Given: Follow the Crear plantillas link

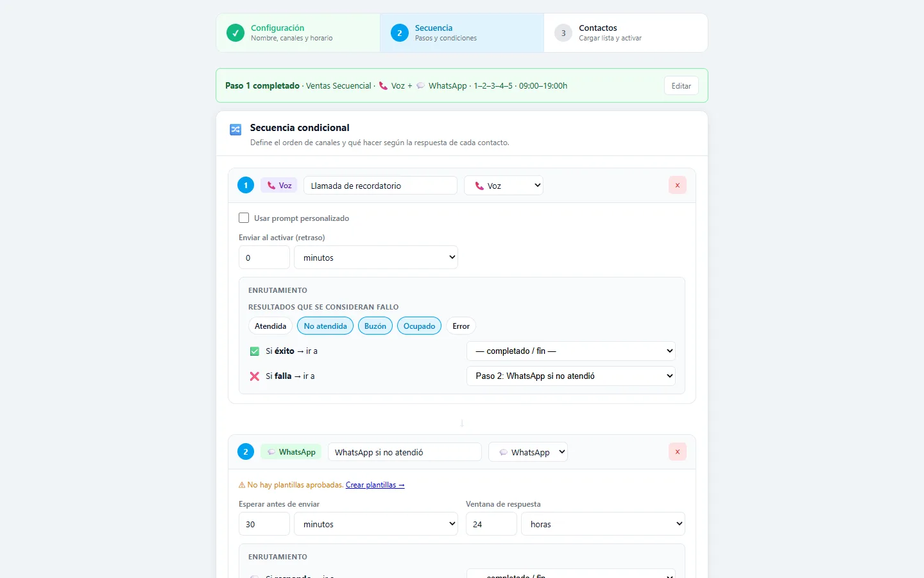Looking at the screenshot, I should 375,485.
